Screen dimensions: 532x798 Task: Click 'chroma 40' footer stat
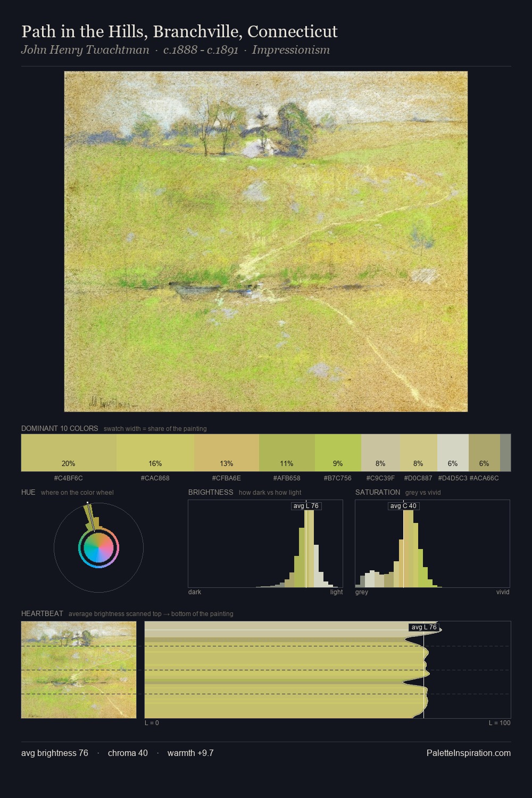tap(128, 753)
